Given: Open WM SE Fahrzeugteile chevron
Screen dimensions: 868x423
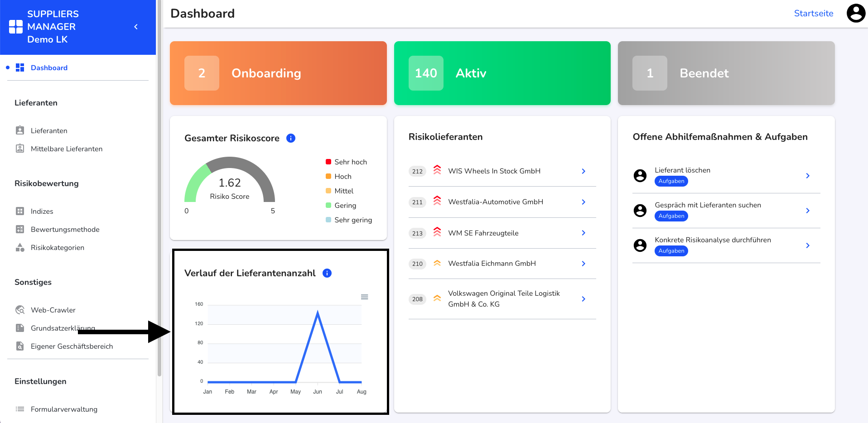Looking at the screenshot, I should (x=583, y=233).
